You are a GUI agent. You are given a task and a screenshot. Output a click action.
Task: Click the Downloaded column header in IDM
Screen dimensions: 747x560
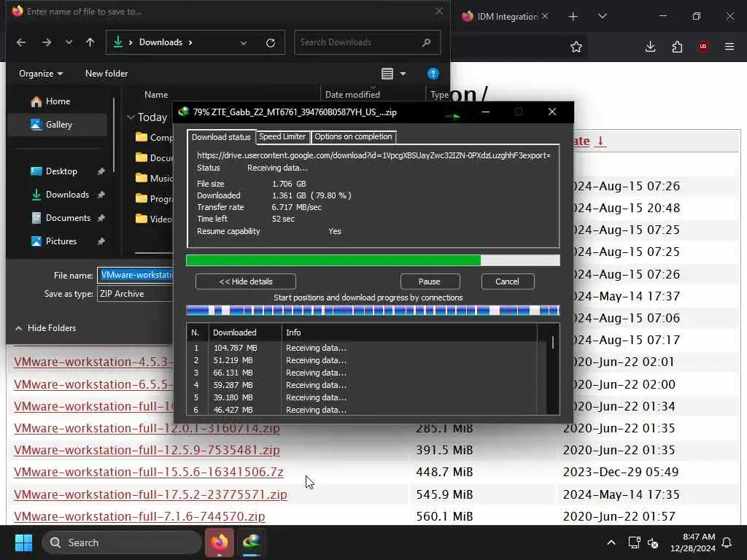click(245, 332)
